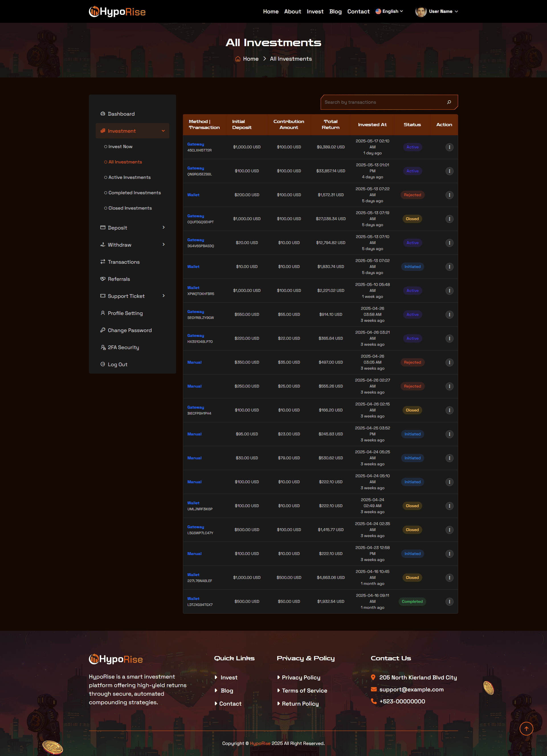Open action menu for 45CLXHI5T72R row
Screen dimensions: 547x756
click(x=449, y=147)
